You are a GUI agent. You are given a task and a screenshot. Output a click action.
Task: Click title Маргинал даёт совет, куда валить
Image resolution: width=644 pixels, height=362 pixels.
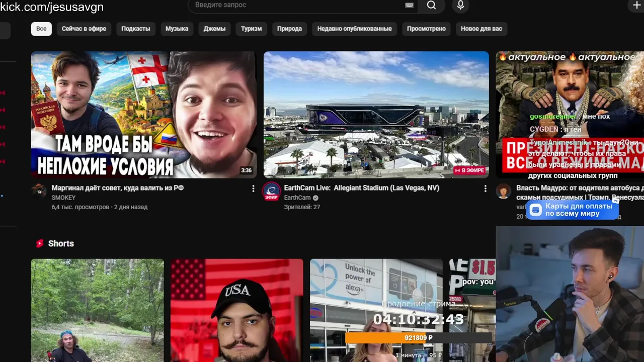[x=118, y=188]
